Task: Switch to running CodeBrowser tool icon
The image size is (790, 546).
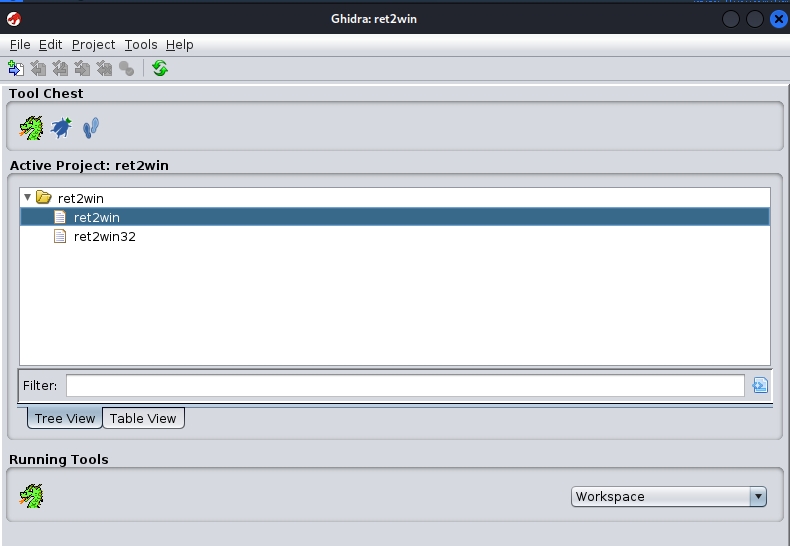Action: (32, 495)
